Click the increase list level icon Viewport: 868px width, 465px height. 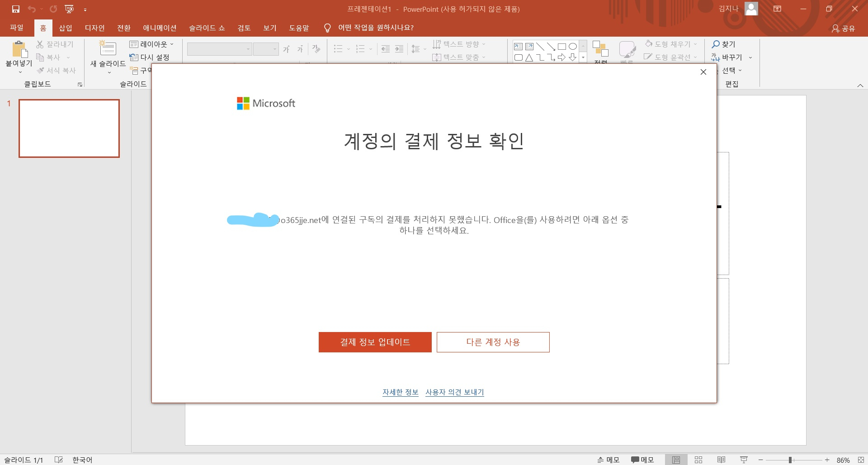click(399, 49)
